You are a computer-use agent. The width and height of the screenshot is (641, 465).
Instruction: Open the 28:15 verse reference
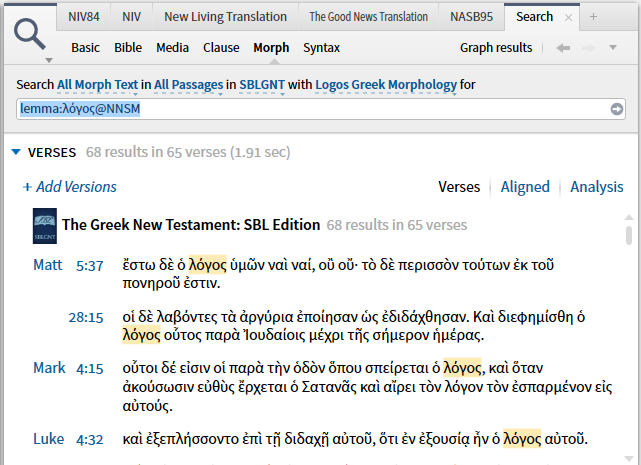[86, 317]
